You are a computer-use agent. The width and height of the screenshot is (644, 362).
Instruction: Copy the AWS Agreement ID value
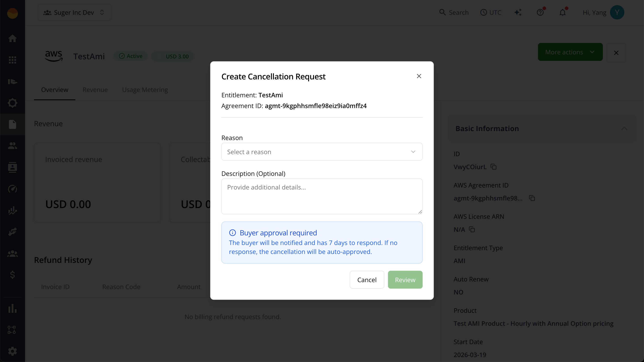[x=532, y=198]
